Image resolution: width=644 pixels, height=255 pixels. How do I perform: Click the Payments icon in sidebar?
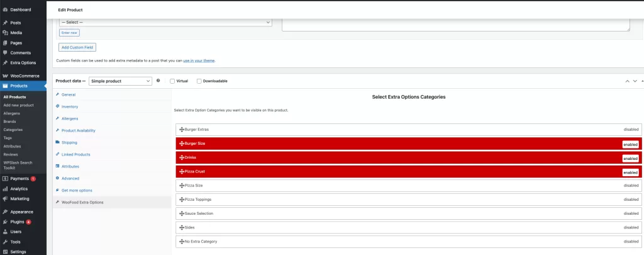click(5, 179)
